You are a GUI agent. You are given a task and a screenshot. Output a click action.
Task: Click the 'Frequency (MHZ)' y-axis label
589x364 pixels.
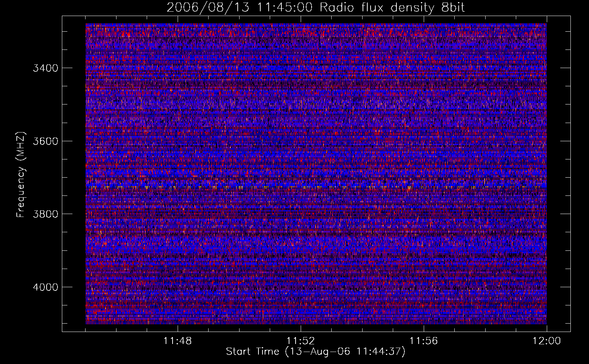click(x=21, y=175)
